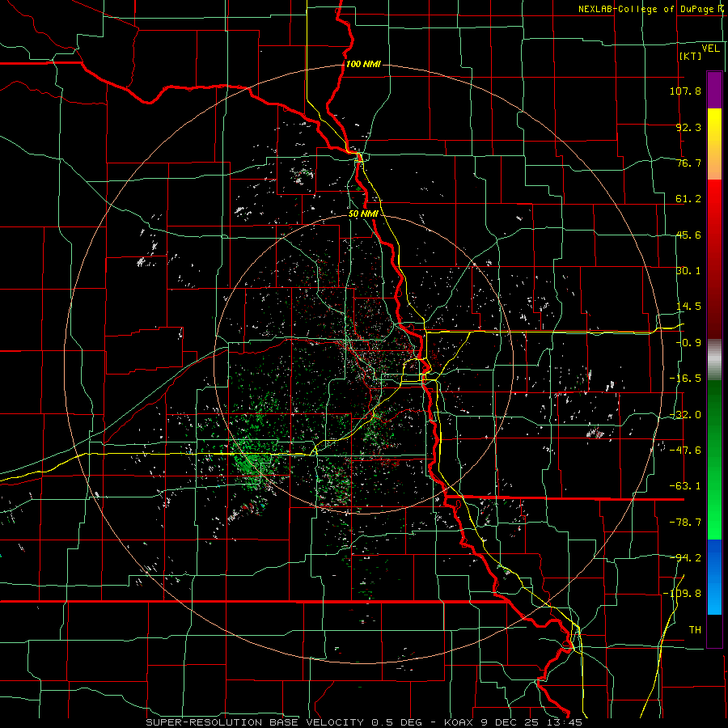This screenshot has height=728, width=728.
Task: Select the yellow-orange segment of the color scale
Action: point(714,144)
